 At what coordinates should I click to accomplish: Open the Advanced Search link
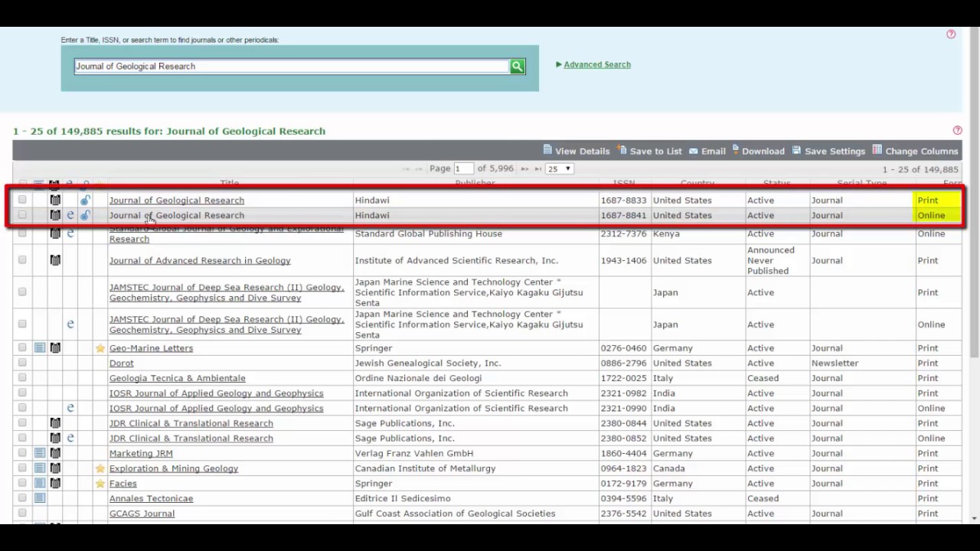597,64
